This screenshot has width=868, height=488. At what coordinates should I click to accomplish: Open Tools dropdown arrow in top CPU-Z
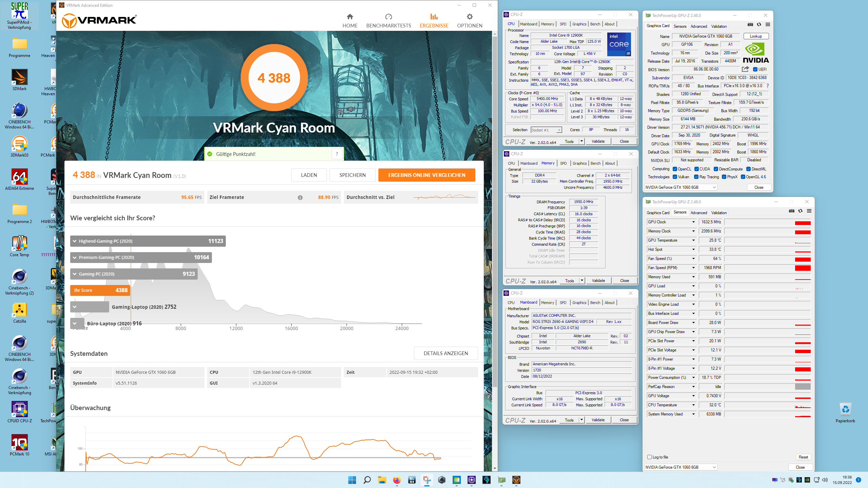(582, 141)
